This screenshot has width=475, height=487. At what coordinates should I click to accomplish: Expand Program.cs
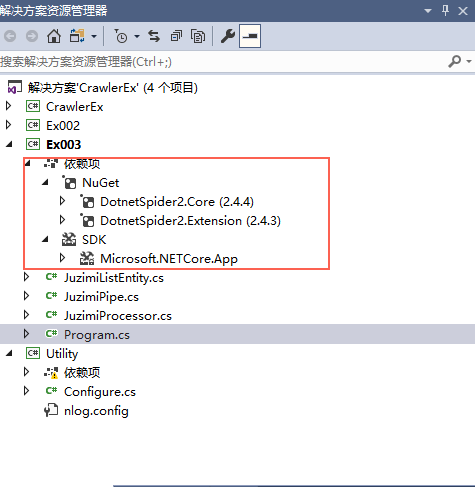pos(26,334)
